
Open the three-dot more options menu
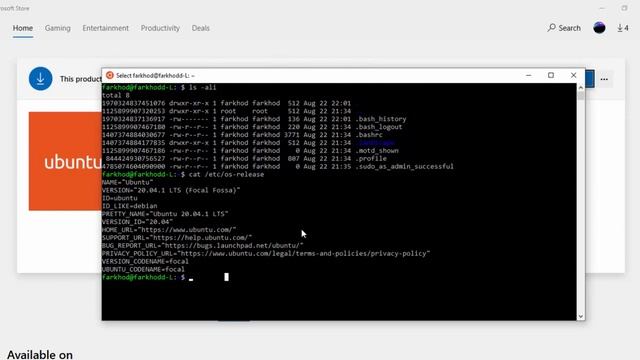click(604, 79)
